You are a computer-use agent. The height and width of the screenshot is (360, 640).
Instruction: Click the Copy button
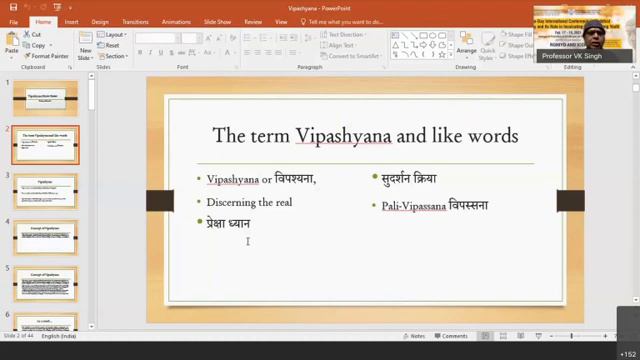[x=34, y=45]
